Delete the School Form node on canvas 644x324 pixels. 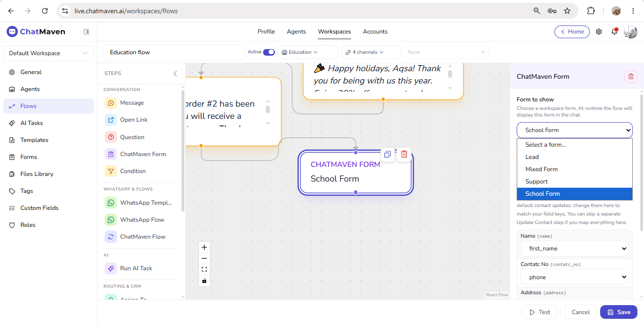pos(404,154)
